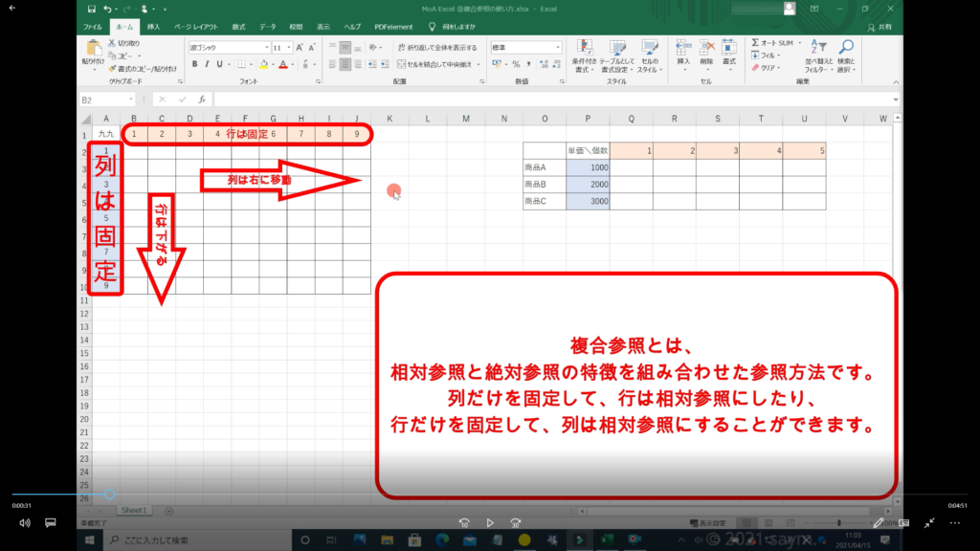Viewport: 980px width, 551px height.
Task: Toggle bold formatting in font group
Action: coord(194,64)
